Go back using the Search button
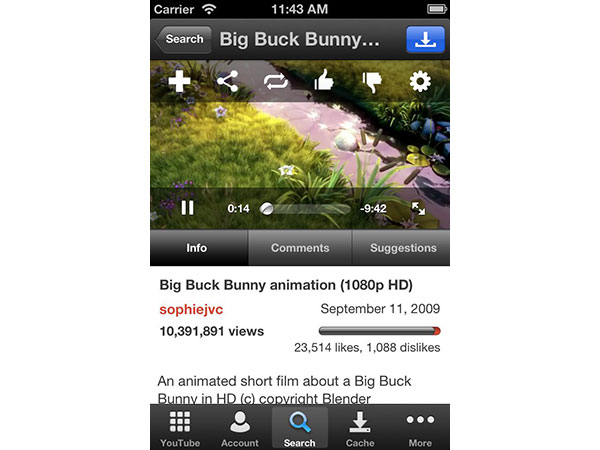 [x=183, y=39]
